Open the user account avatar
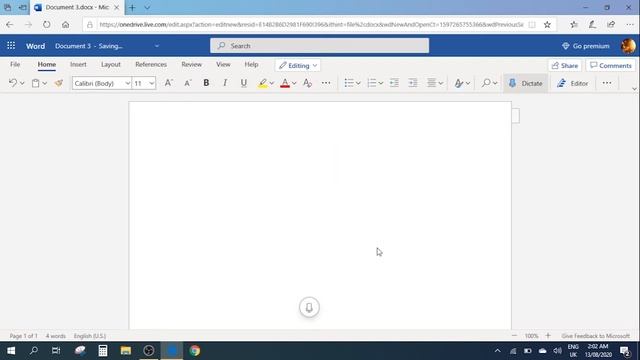640x360 pixels. 628,46
